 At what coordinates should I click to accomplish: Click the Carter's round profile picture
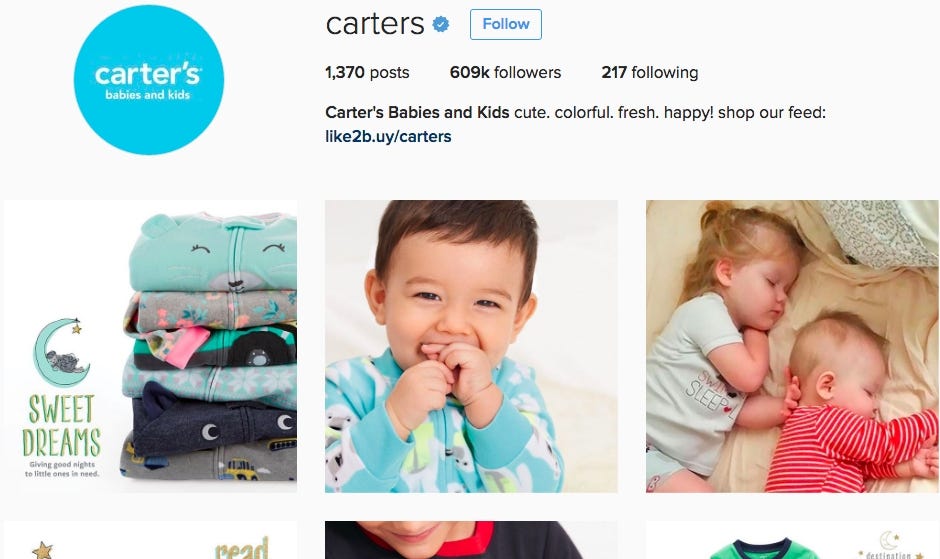pos(149,80)
